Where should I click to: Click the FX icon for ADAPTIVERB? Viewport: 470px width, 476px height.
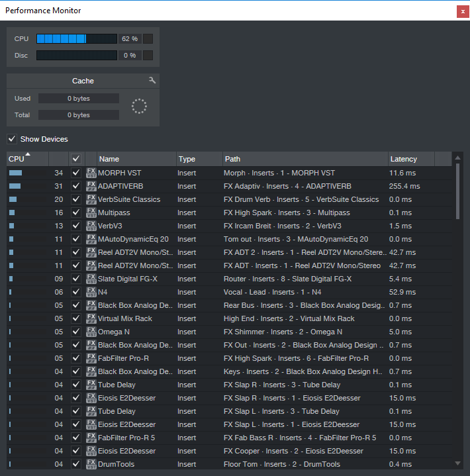(x=91, y=186)
